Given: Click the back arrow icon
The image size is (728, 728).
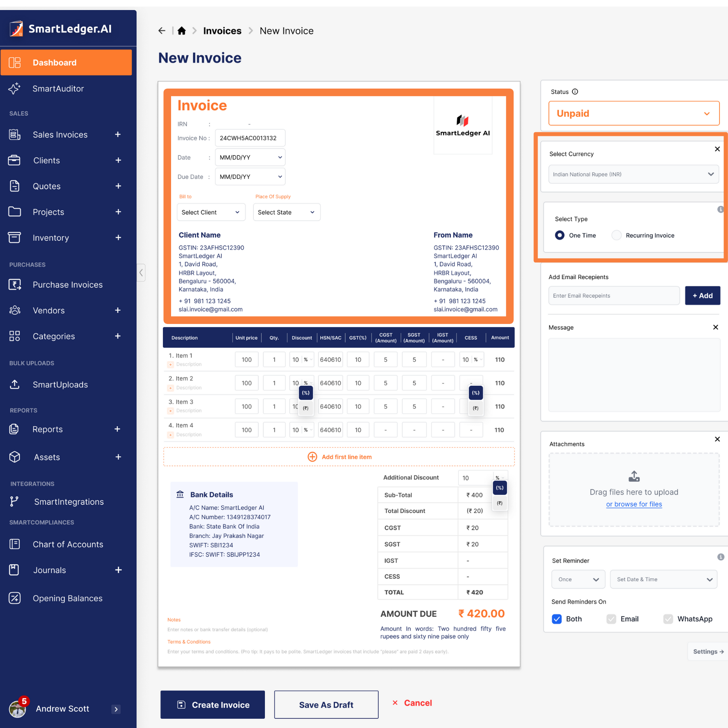Looking at the screenshot, I should [162, 31].
